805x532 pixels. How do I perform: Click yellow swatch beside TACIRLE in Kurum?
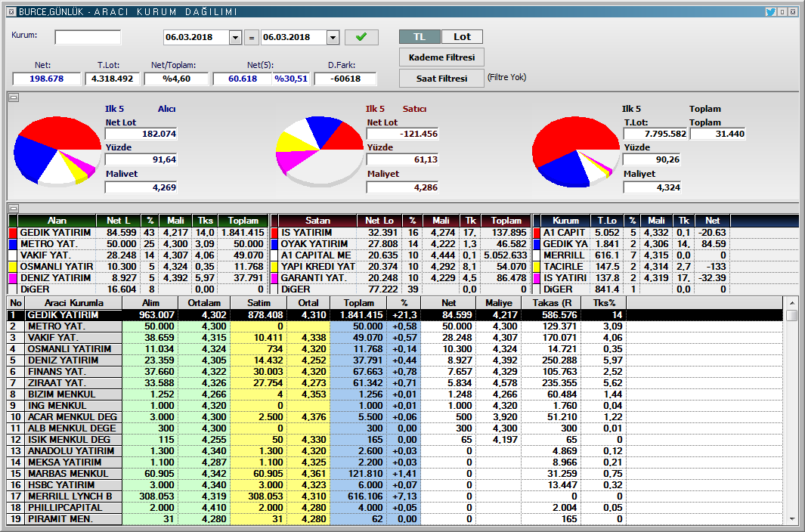pyautogui.click(x=537, y=267)
